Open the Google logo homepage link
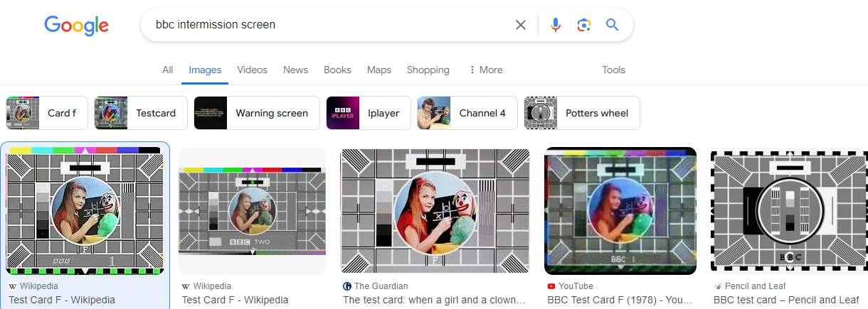Image resolution: width=868 pixels, height=309 pixels. coord(76,26)
